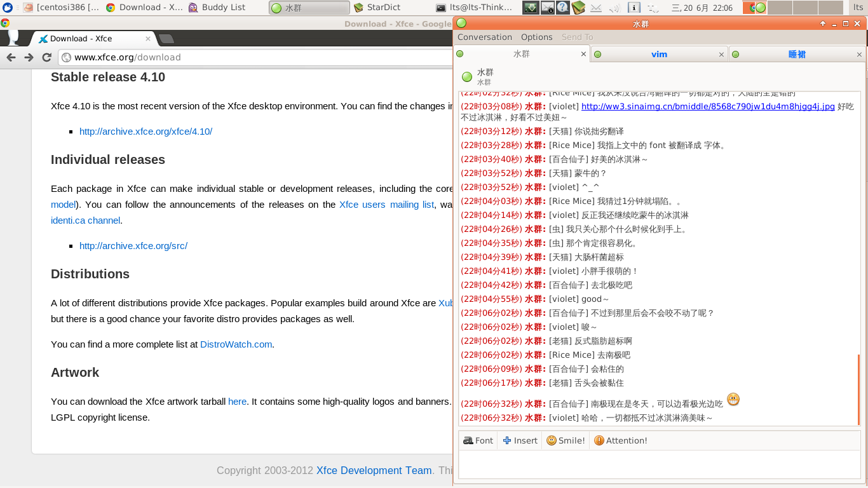Open the Conversation menu in Pidgin
The image size is (868, 488).
tap(485, 37)
